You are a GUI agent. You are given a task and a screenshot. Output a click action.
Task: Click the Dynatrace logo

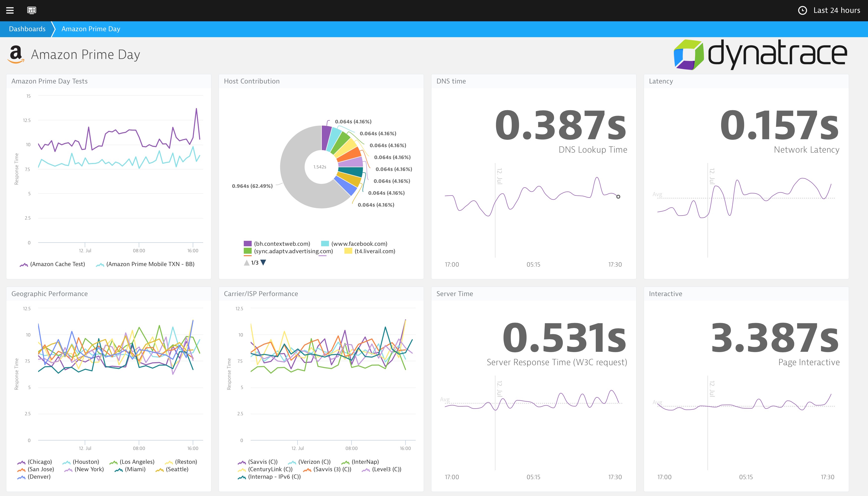(x=760, y=54)
